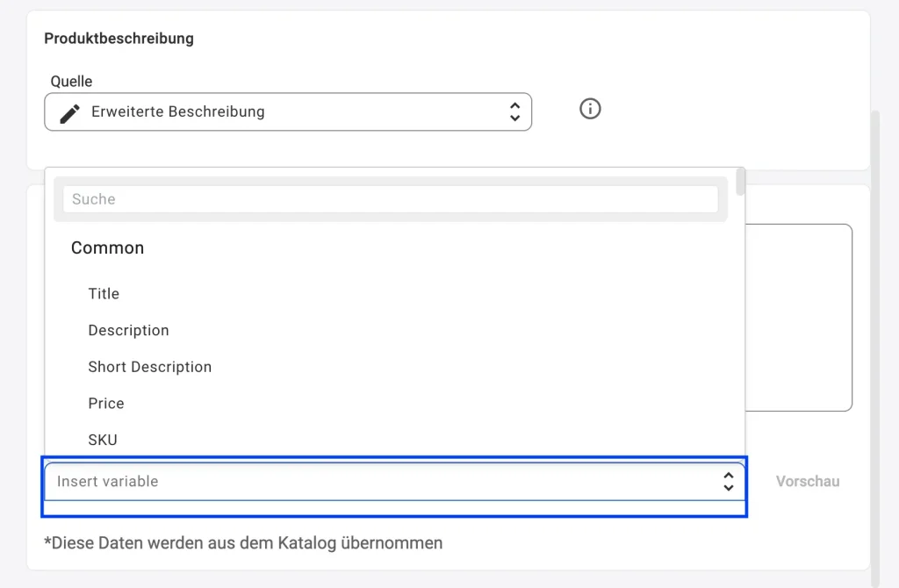The width and height of the screenshot is (899, 588).
Task: Collapse the Common variable group
Action: (107, 248)
